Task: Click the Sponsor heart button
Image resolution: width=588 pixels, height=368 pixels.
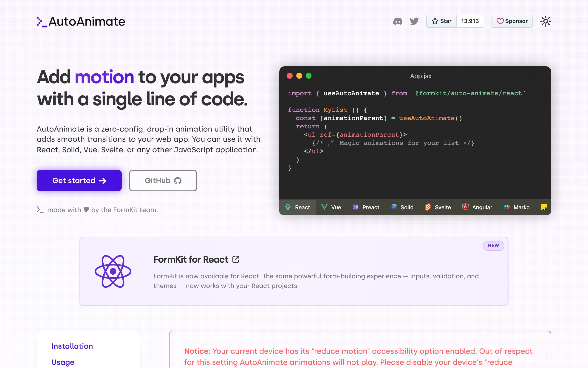Action: coord(512,21)
